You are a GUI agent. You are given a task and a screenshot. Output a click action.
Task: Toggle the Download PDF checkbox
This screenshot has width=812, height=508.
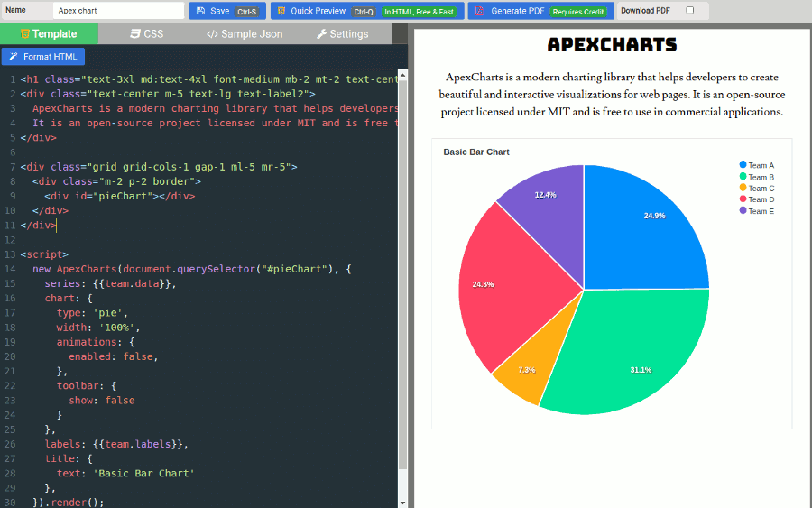(690, 10)
